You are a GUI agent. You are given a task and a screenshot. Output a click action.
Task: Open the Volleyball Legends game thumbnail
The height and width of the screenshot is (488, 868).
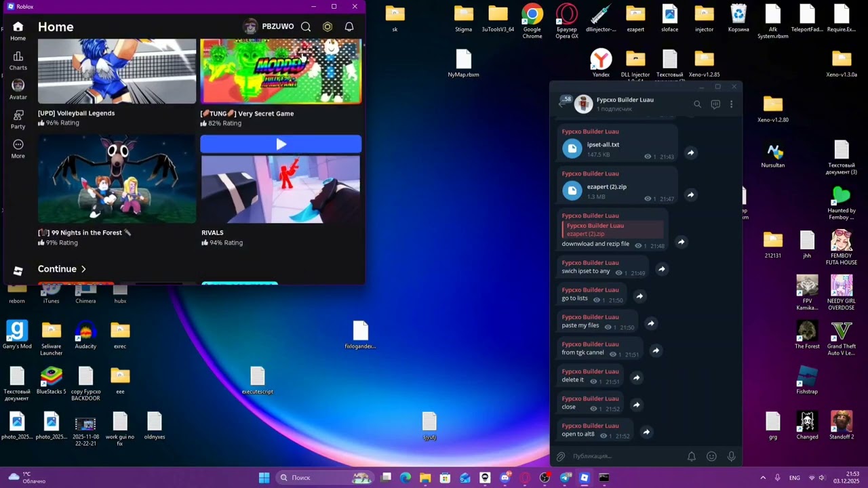pos(117,71)
